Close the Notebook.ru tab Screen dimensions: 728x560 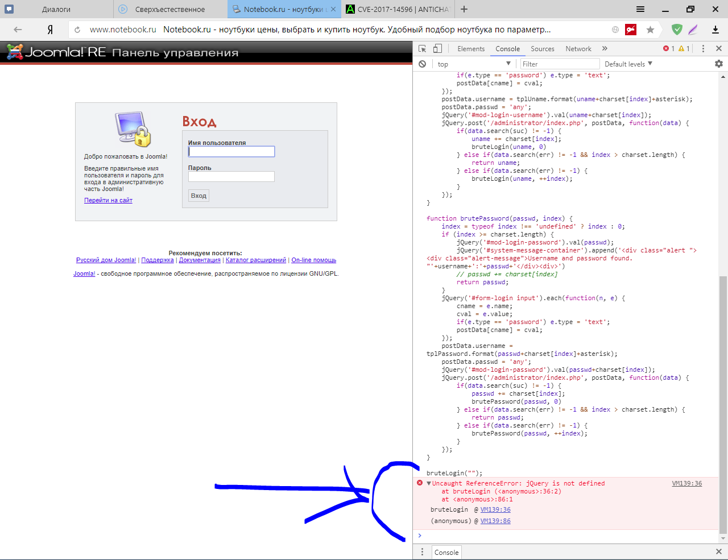(x=333, y=9)
